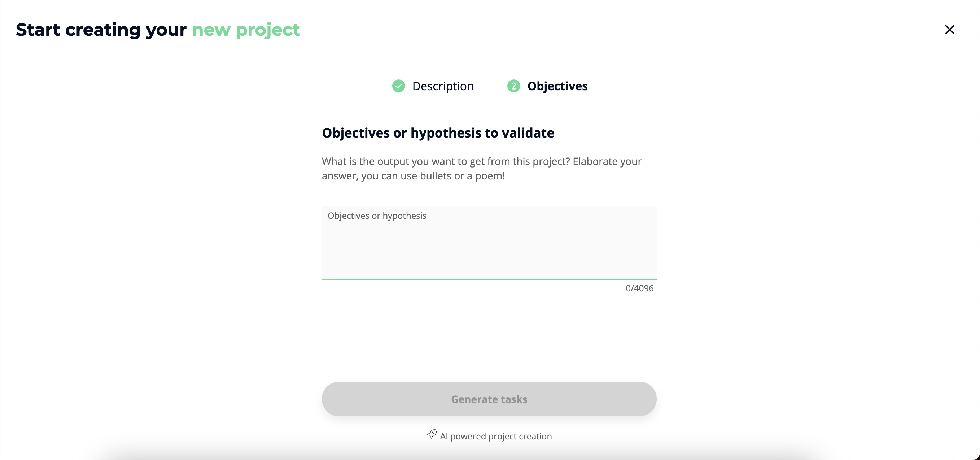The width and height of the screenshot is (980, 460).
Task: Close the new project dialog
Action: 949,30
